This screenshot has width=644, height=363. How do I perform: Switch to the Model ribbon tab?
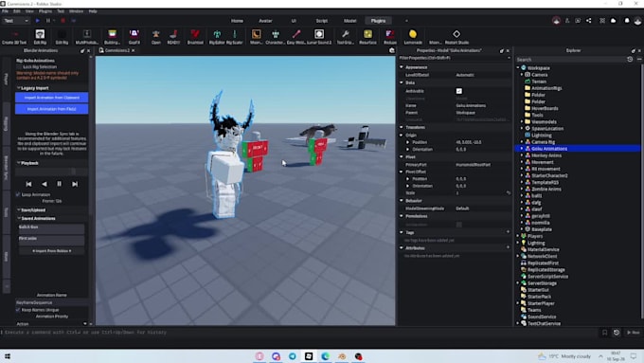point(349,21)
